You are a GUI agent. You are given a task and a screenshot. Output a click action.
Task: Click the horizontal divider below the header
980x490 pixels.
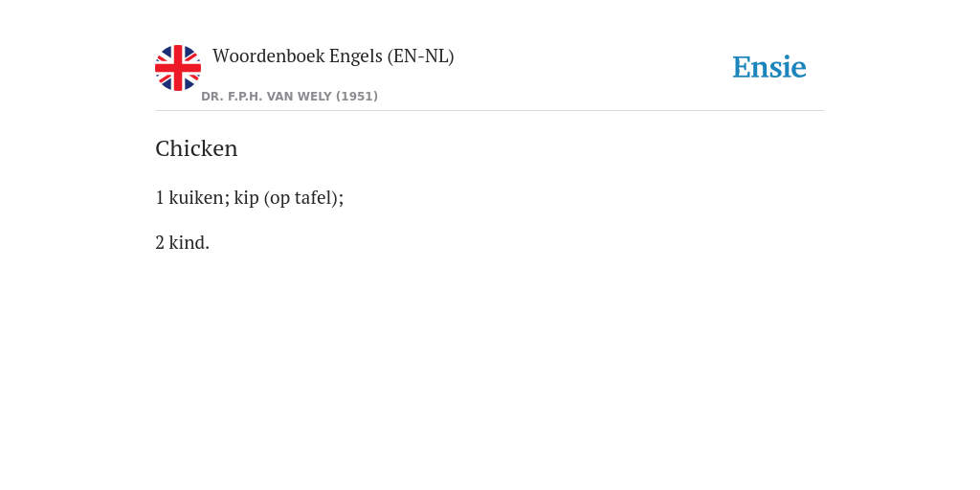pyautogui.click(x=490, y=111)
